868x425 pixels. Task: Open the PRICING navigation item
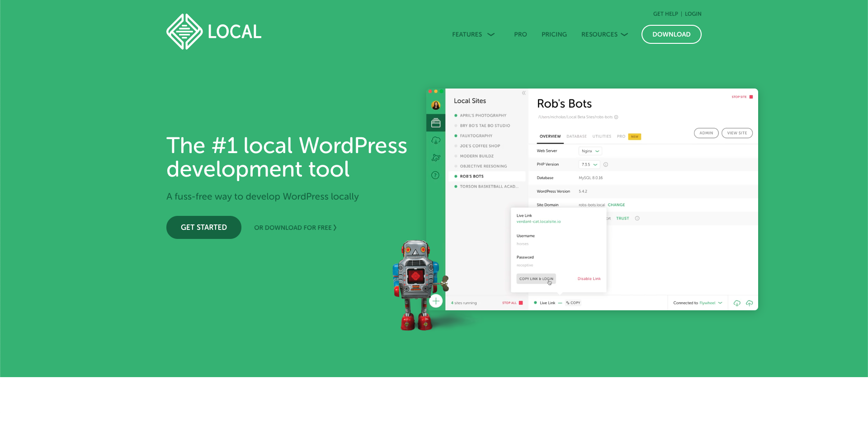click(554, 34)
